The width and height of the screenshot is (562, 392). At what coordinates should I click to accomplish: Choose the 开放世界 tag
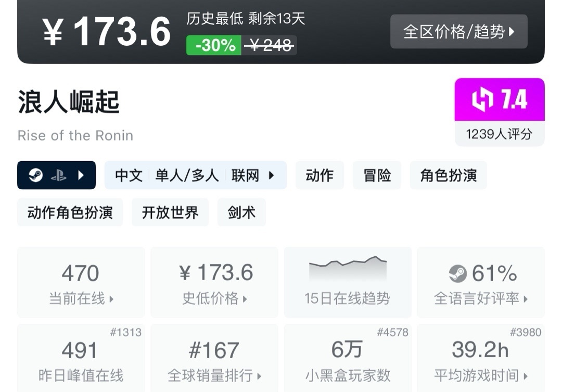[x=170, y=212]
